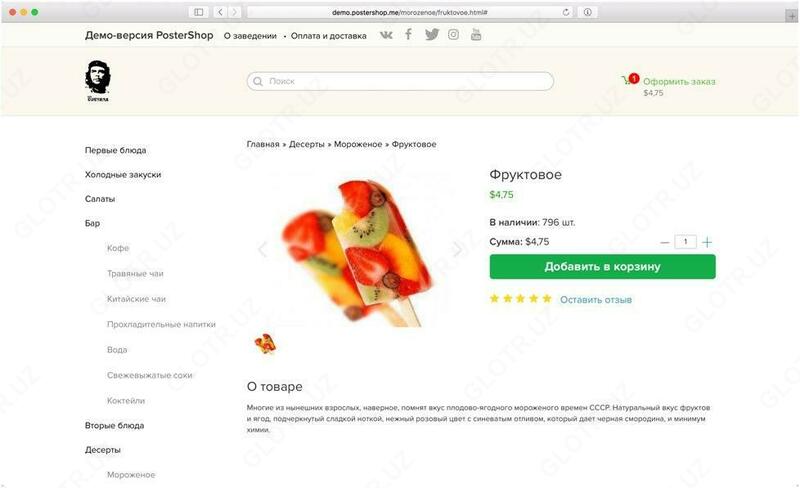This screenshot has width=800, height=488.
Task: Open the «О заведении» menu item
Action: tap(250, 36)
